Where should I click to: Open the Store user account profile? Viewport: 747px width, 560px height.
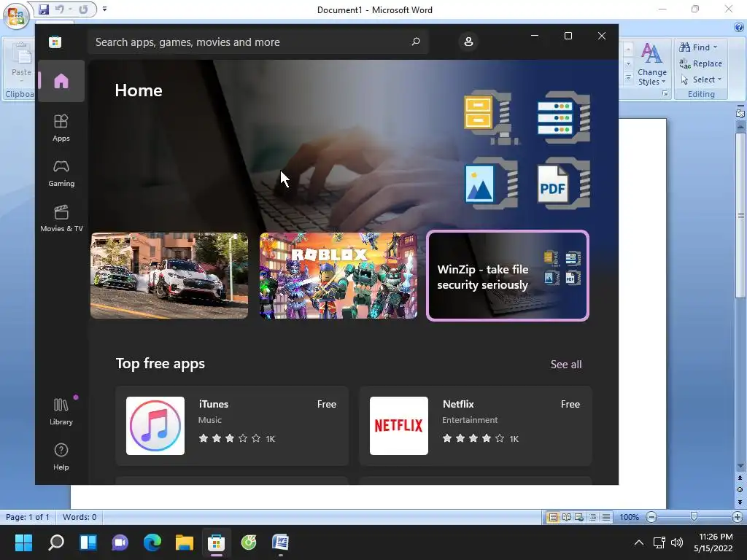[x=468, y=42]
